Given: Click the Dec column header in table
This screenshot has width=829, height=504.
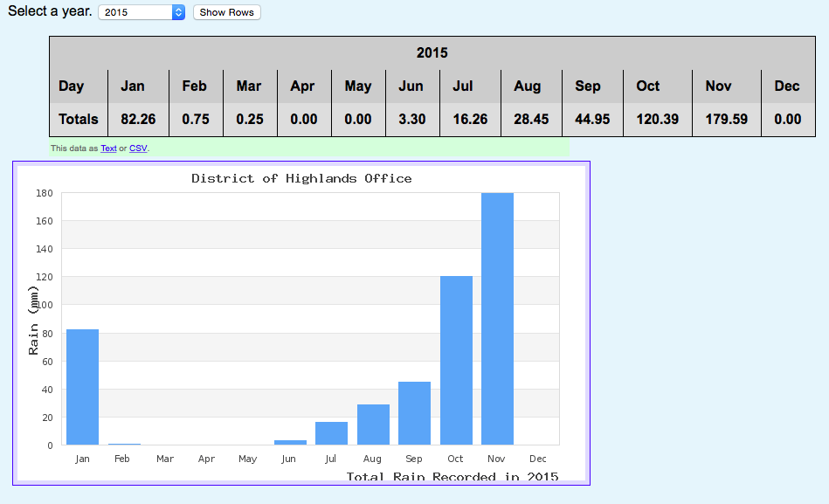Looking at the screenshot, I should [786, 86].
